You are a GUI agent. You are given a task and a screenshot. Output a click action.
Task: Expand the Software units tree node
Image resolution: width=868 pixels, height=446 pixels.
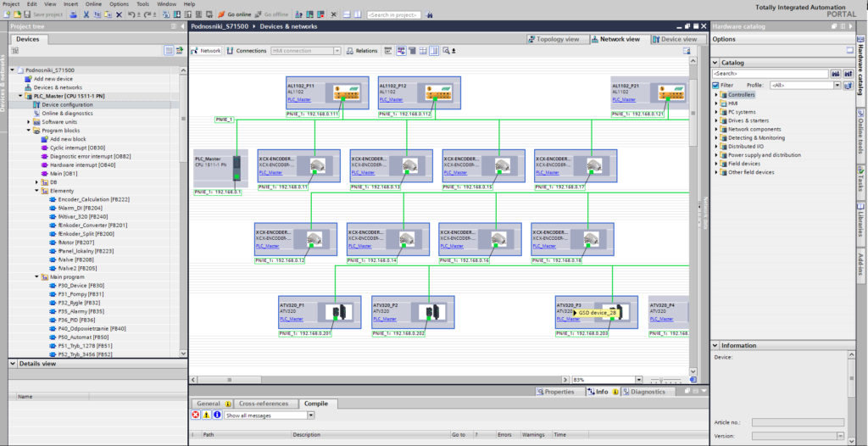tap(29, 122)
